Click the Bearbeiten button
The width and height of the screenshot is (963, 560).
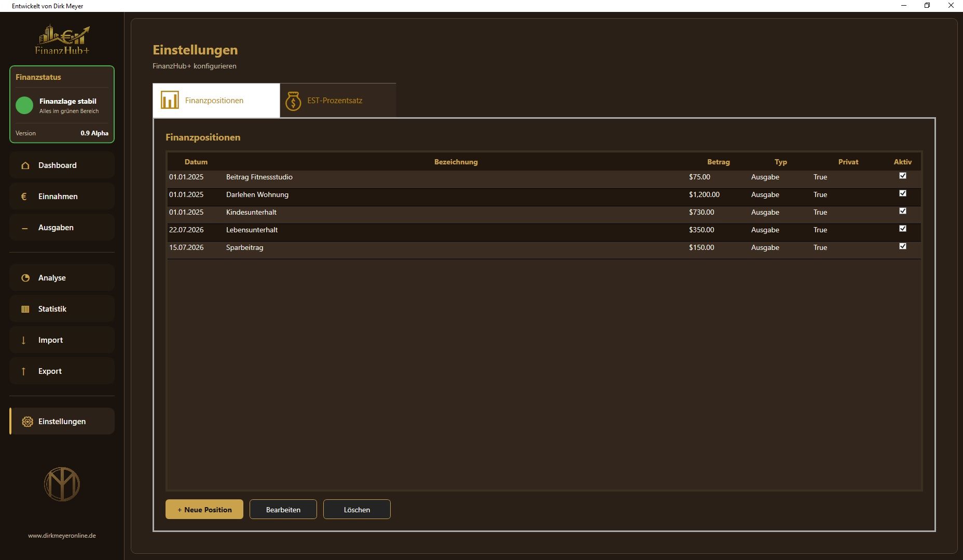283,510
